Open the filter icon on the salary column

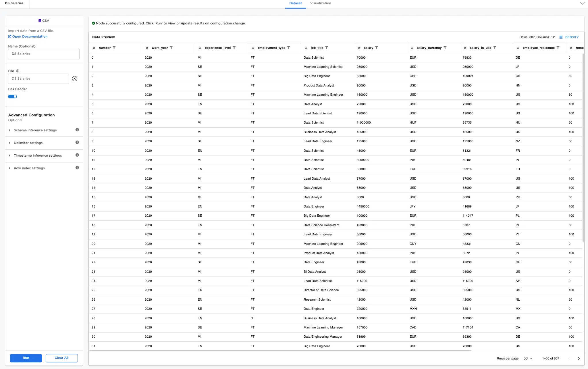pos(377,48)
